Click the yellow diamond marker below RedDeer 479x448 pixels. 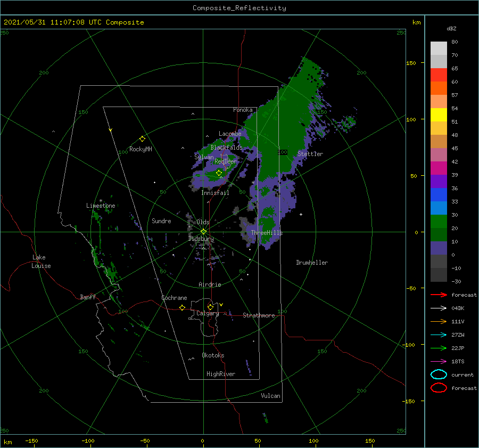(x=219, y=173)
